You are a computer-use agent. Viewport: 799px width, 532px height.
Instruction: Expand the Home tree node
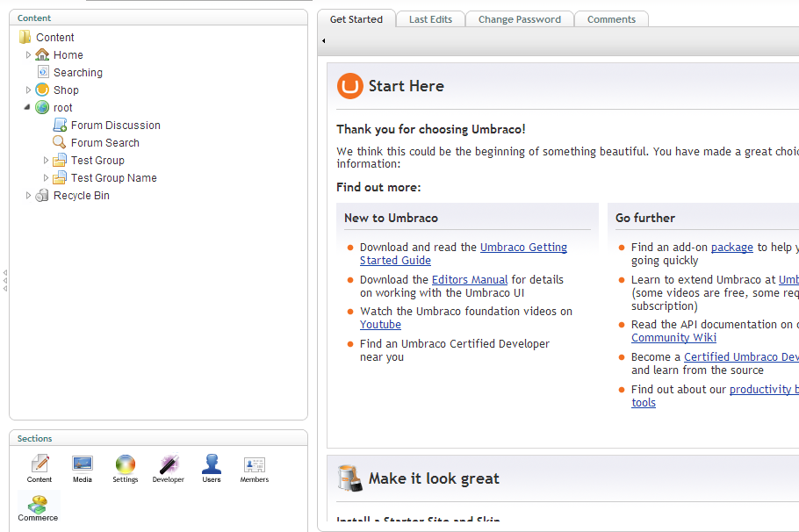pos(28,54)
